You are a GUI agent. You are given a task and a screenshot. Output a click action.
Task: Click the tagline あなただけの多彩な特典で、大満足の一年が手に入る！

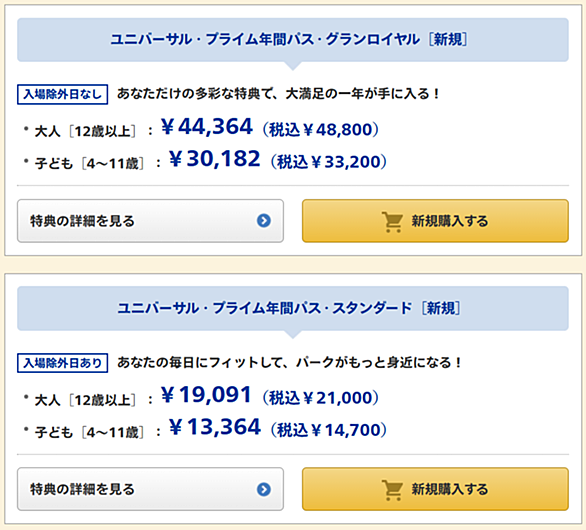[279, 93]
